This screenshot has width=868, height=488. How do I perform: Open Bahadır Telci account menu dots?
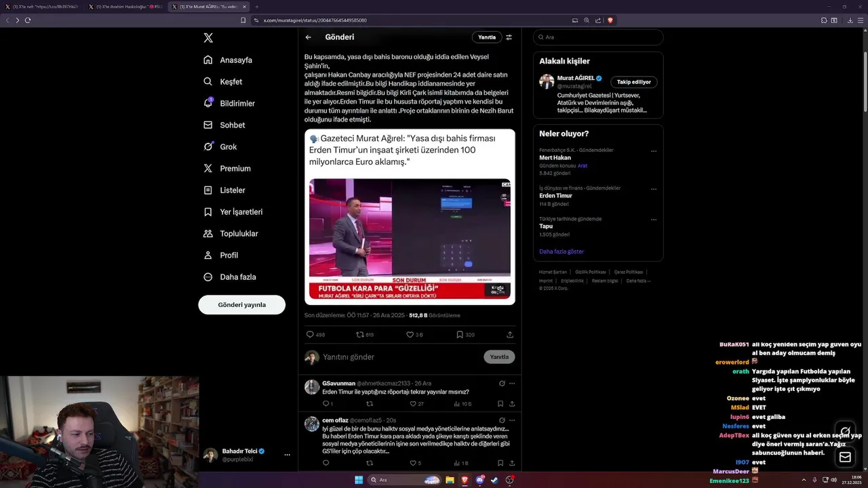tap(288, 455)
